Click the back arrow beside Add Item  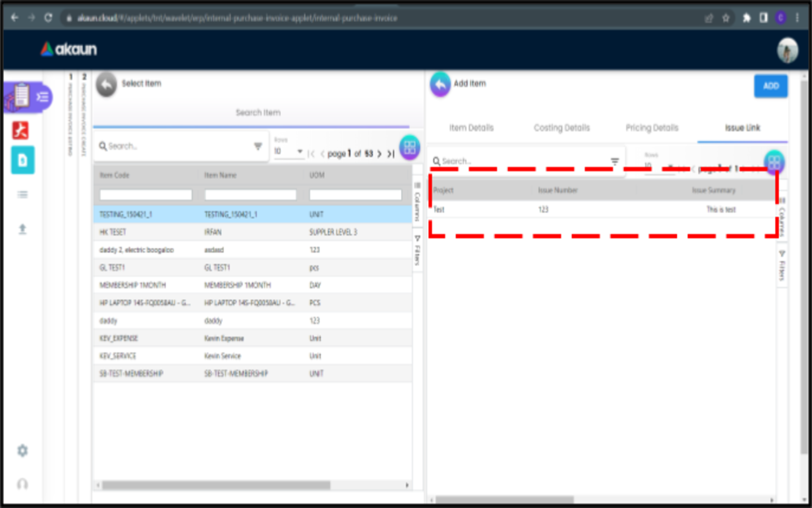tap(440, 85)
